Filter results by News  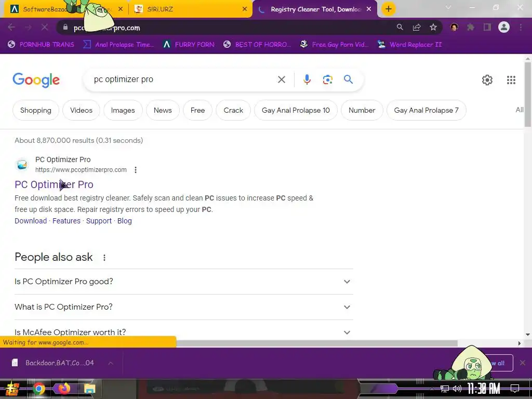163,110
